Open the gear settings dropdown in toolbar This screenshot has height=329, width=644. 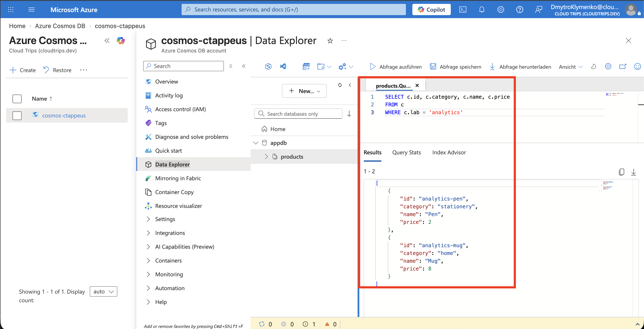click(346, 66)
